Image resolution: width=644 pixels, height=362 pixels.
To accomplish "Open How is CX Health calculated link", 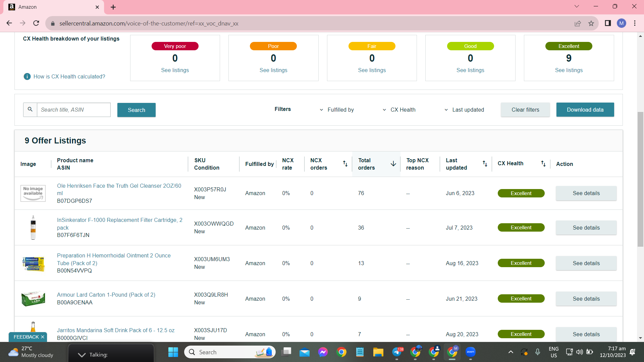I will (69, 76).
